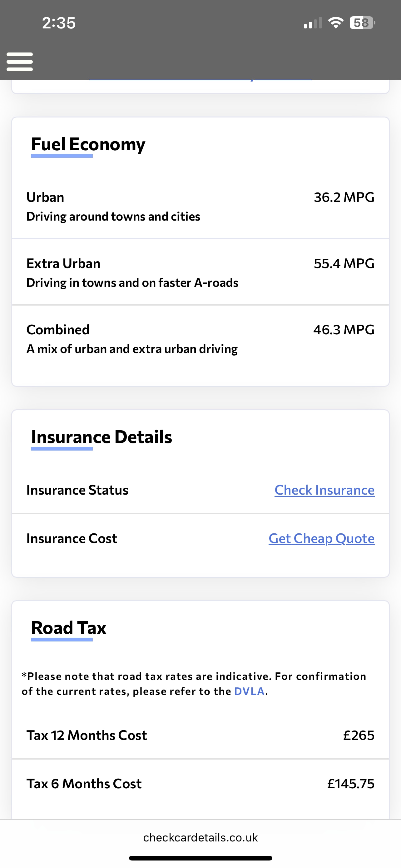Tap the Insurance Cost label
The width and height of the screenshot is (401, 868).
click(x=72, y=538)
